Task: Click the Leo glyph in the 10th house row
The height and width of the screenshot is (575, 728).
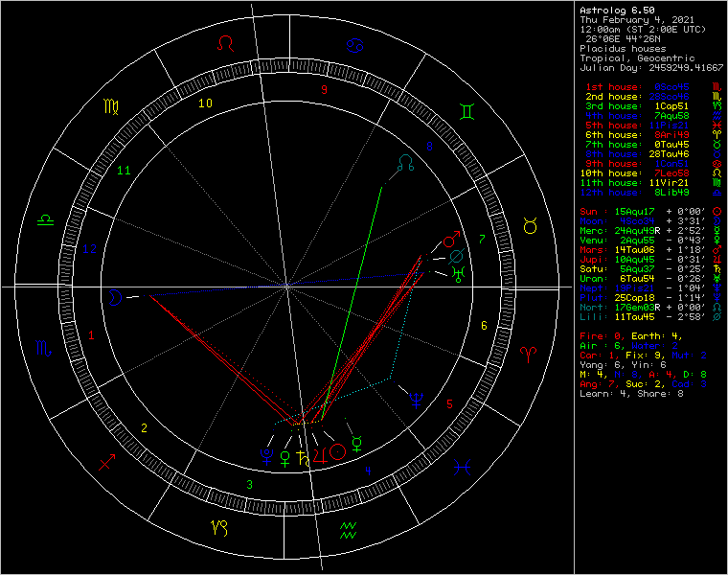Action: click(717, 173)
